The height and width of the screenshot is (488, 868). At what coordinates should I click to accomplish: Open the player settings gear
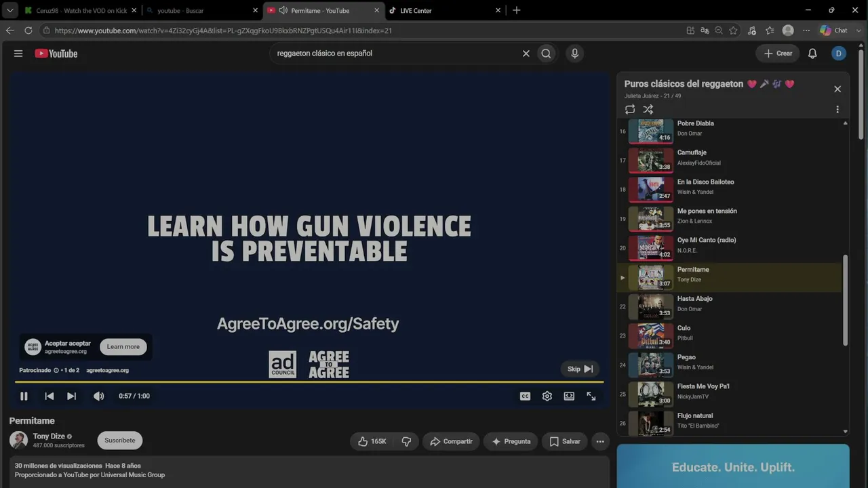[x=547, y=396]
